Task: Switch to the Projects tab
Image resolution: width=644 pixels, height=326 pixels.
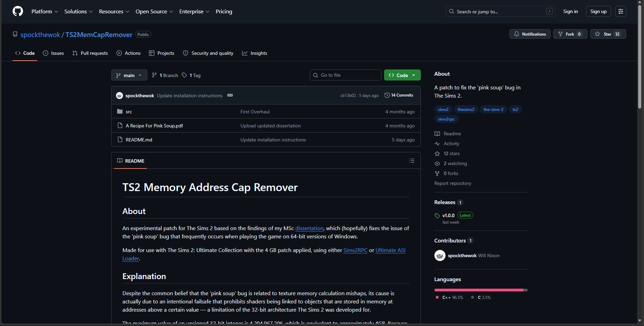Action: [162, 53]
